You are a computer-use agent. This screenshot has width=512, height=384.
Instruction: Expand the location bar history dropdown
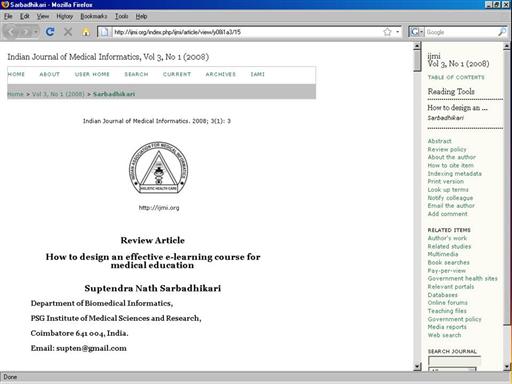click(x=397, y=32)
